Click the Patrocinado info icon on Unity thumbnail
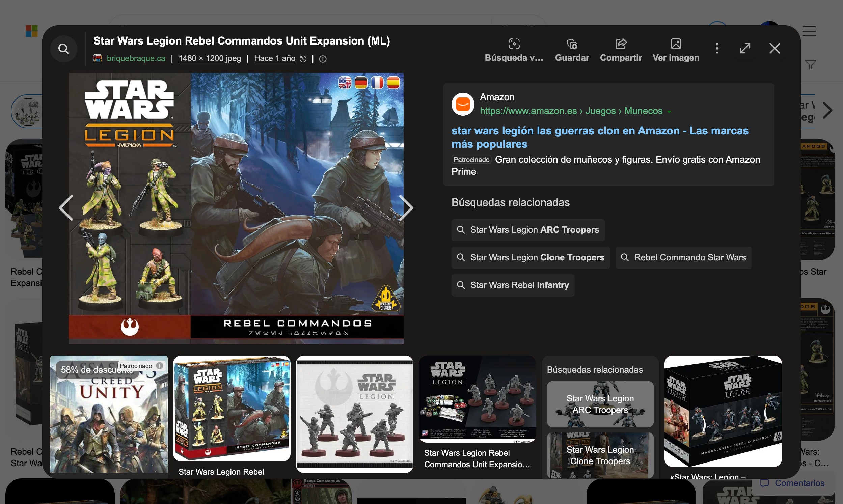 pyautogui.click(x=159, y=366)
